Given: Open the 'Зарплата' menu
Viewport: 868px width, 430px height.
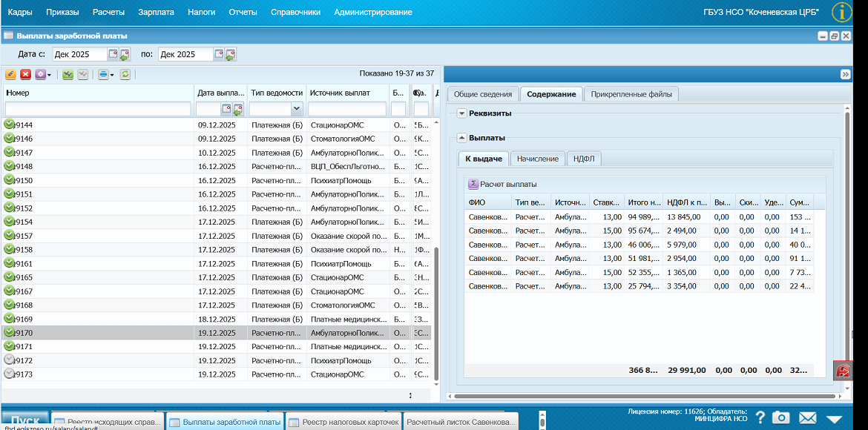Looking at the screenshot, I should click(x=157, y=12).
